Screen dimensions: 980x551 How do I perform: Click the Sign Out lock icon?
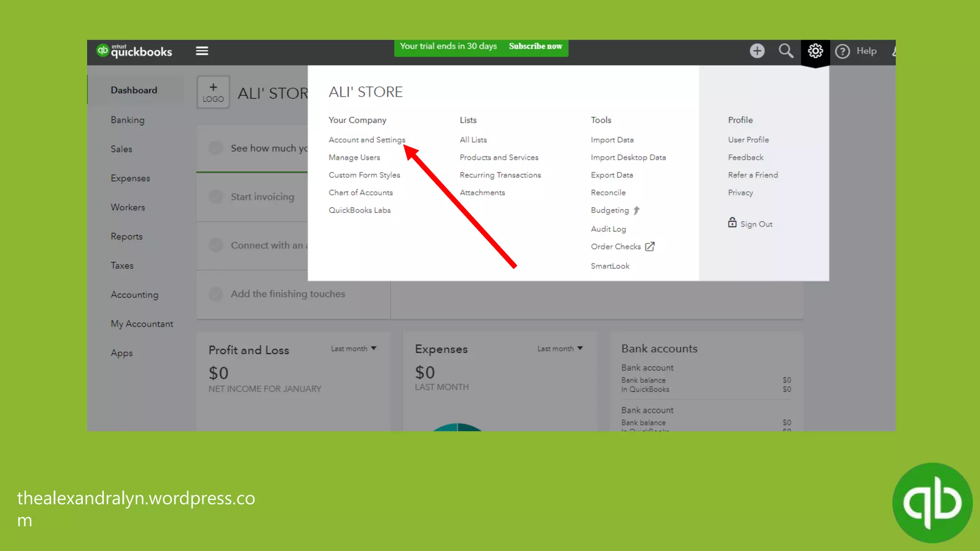[x=732, y=222]
